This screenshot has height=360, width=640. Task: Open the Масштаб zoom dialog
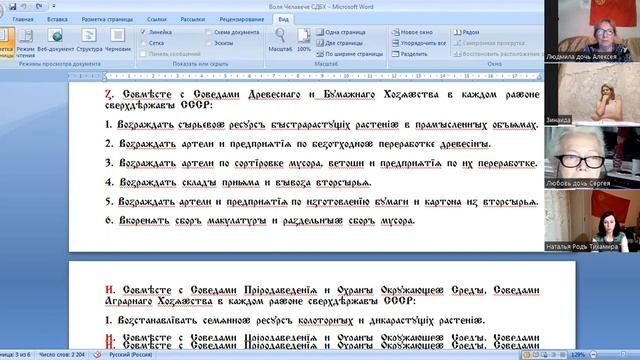[x=280, y=40]
